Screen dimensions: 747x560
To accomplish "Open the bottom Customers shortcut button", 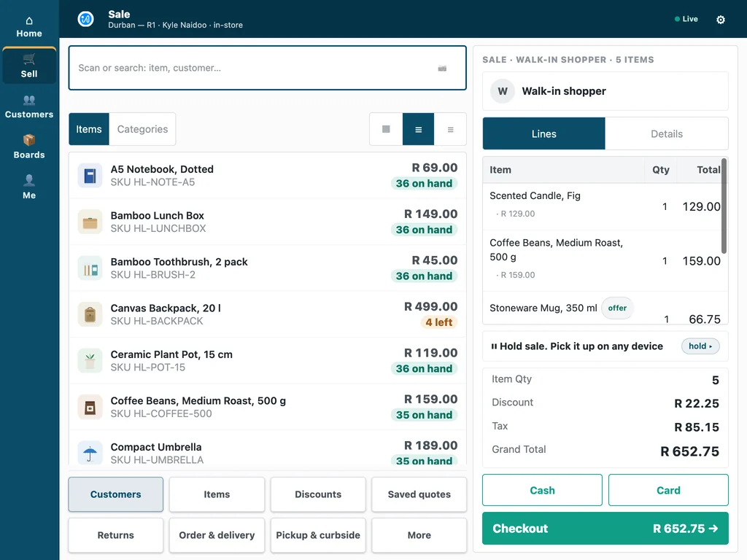I will pos(116,494).
